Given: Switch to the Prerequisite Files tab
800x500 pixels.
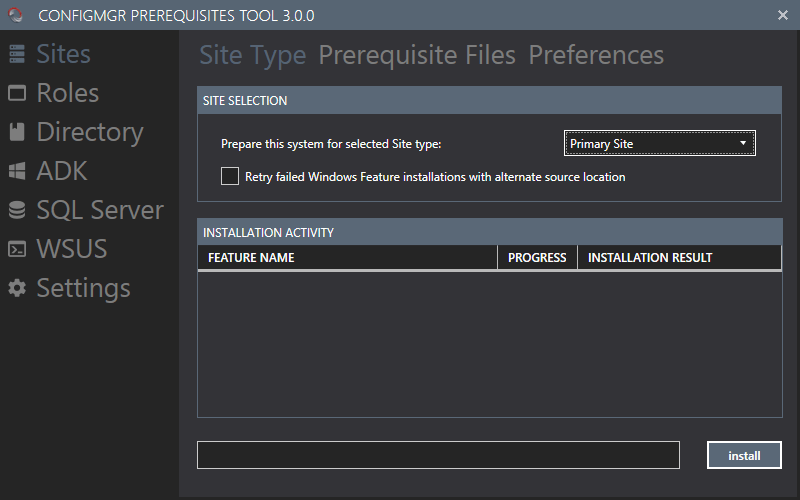Looking at the screenshot, I should (417, 55).
